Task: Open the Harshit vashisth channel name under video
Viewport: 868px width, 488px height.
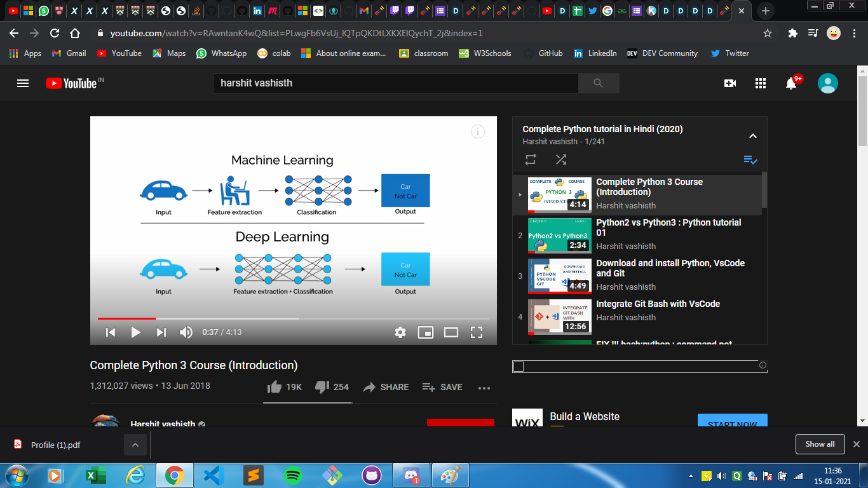Action: click(x=163, y=423)
